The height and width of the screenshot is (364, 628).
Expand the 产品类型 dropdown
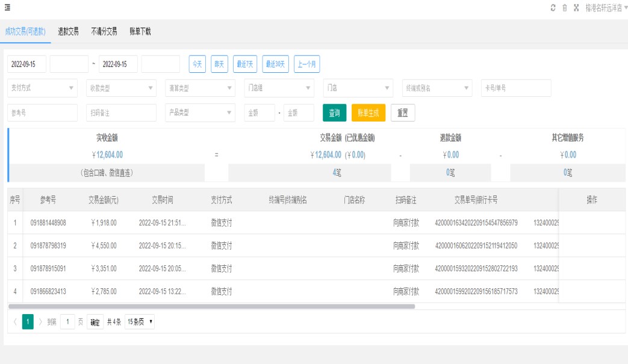coord(200,113)
